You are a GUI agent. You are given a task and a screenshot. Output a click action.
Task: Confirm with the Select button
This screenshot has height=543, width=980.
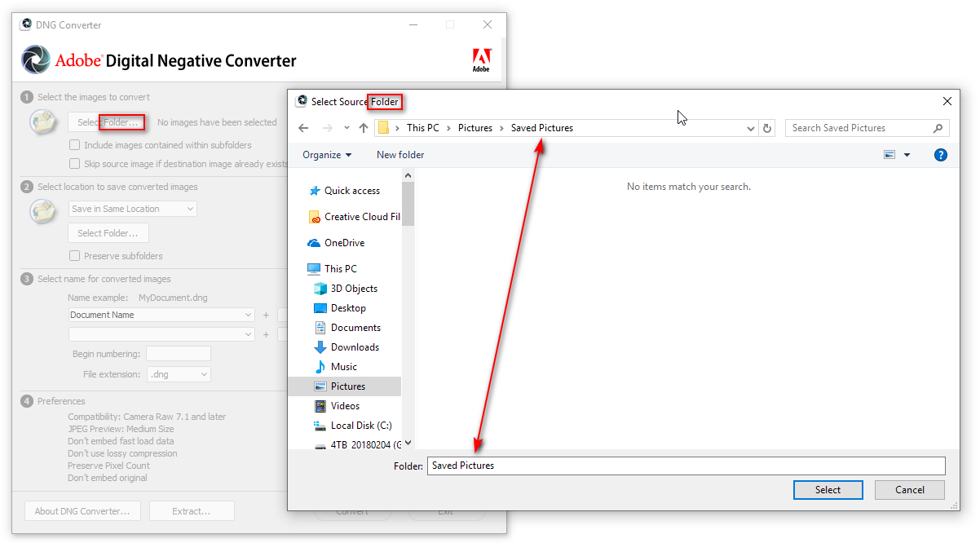[x=828, y=490]
